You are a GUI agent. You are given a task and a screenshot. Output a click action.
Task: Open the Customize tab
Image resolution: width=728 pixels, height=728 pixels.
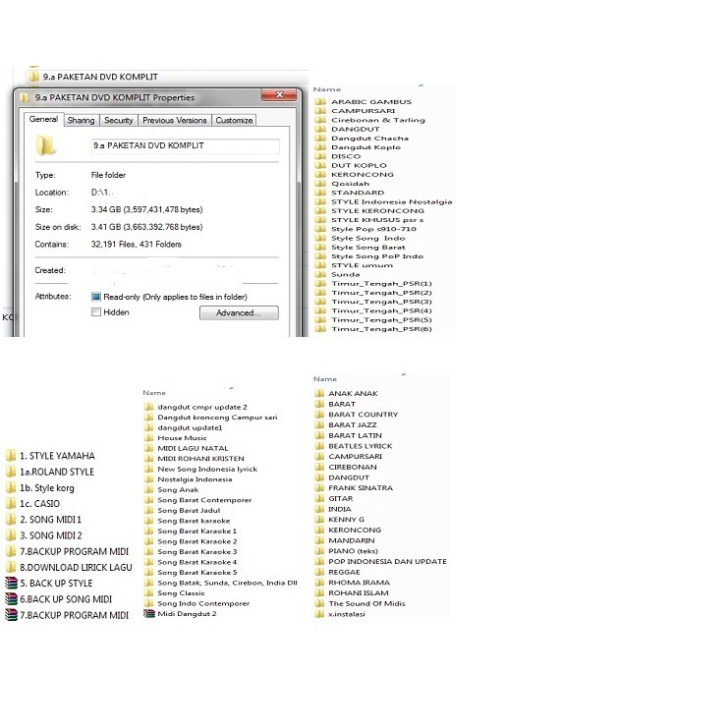pos(234,121)
